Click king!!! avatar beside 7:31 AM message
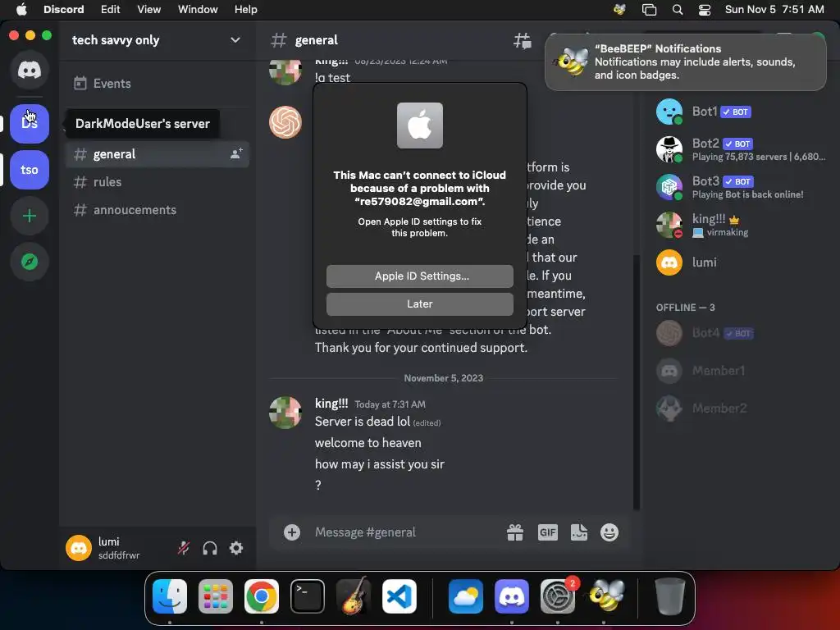 tap(285, 413)
